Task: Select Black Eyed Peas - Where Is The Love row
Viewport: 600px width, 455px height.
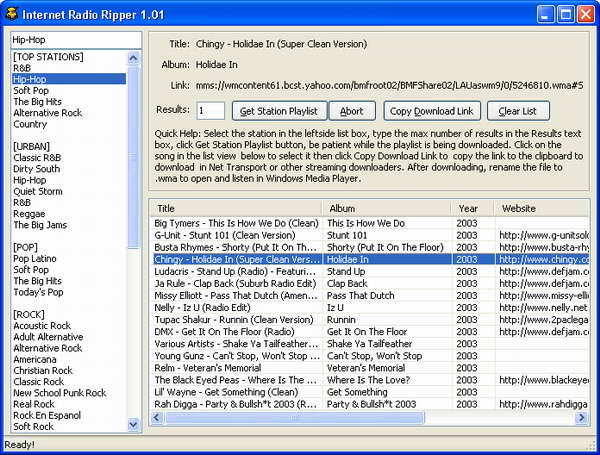Action: 369,380
